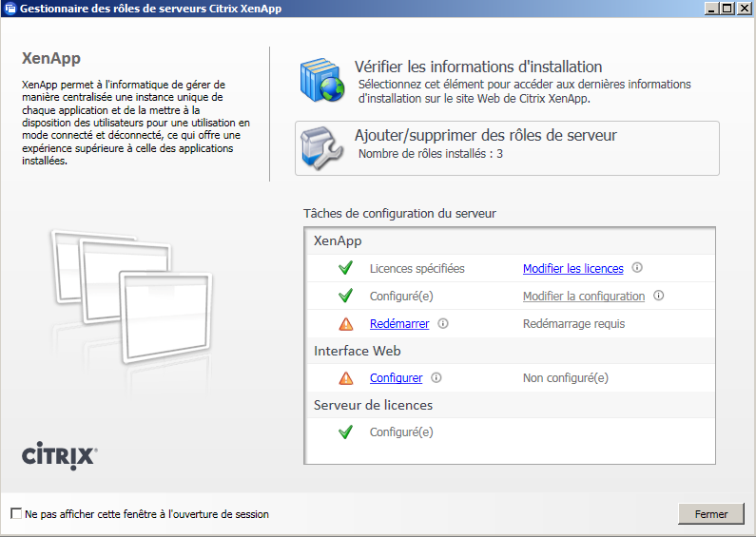Click the title bar application icon

(10, 9)
